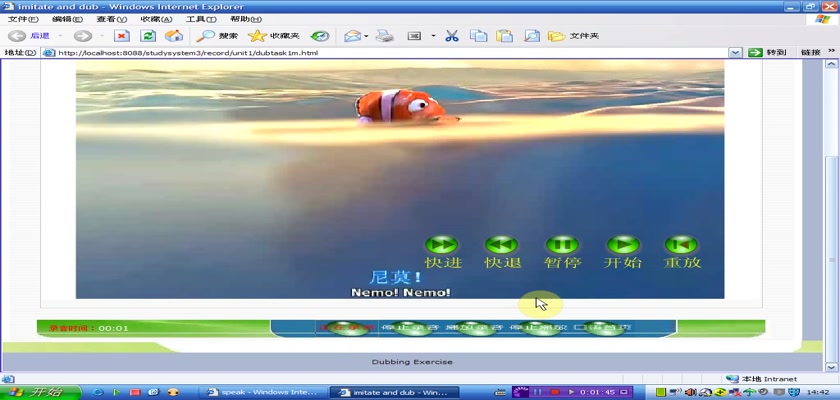840x400 pixels.
Task: Open the 查看(V) menu
Action: coord(112,19)
